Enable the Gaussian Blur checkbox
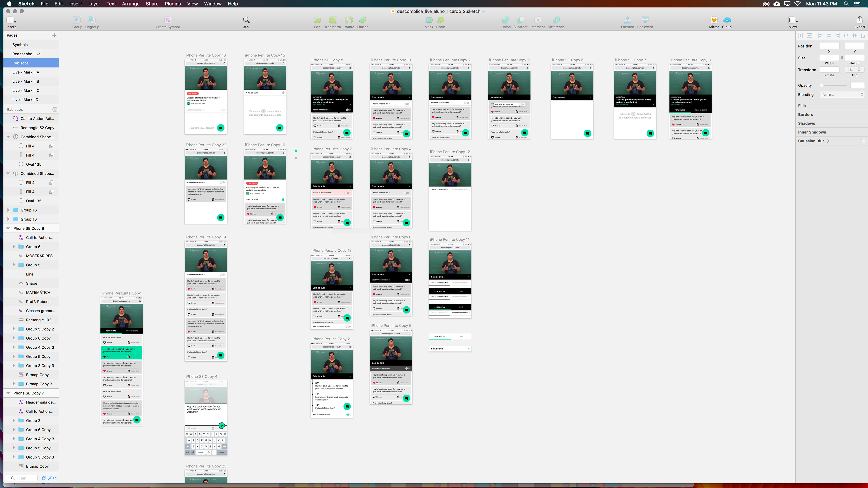Image resolution: width=868 pixels, height=488 pixels. coord(863,141)
